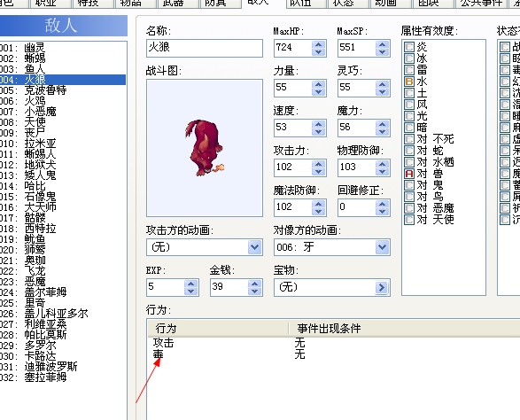
Task: Select the 攻击 action row
Action: tap(333, 343)
